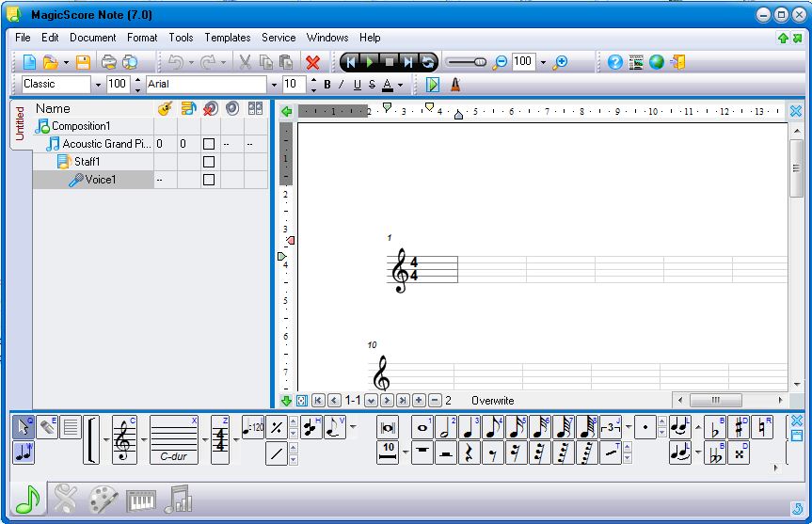
Task: Add an augmentation dot to note
Action: [645, 428]
